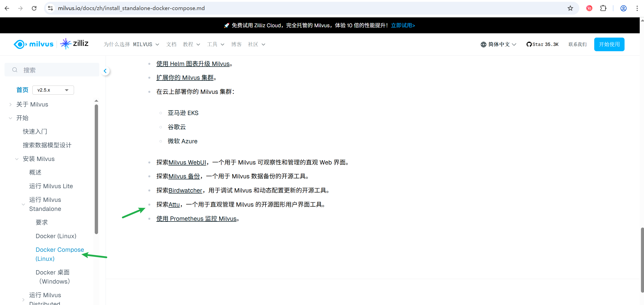Follow the 立即试用 link in the banner

pyautogui.click(x=403, y=25)
